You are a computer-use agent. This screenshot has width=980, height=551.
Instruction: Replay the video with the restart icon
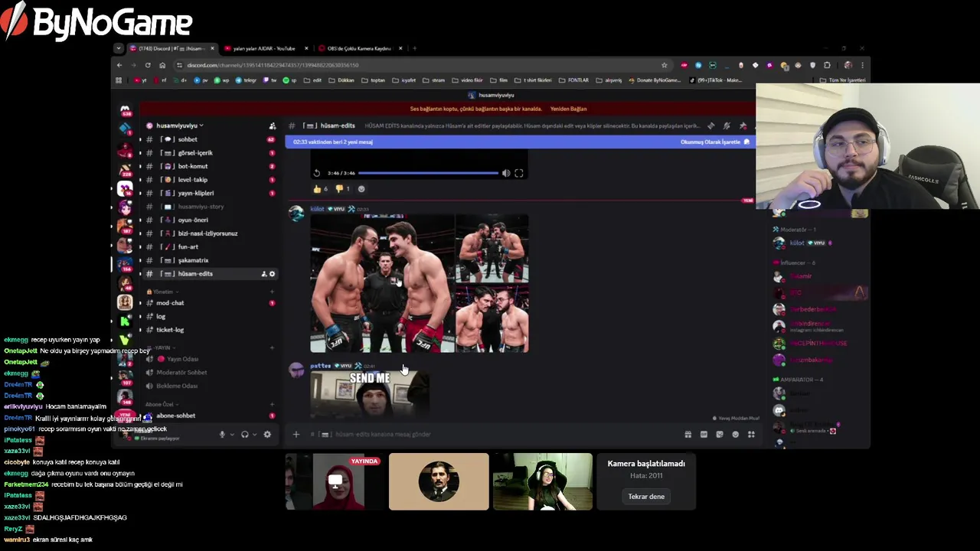coord(317,173)
